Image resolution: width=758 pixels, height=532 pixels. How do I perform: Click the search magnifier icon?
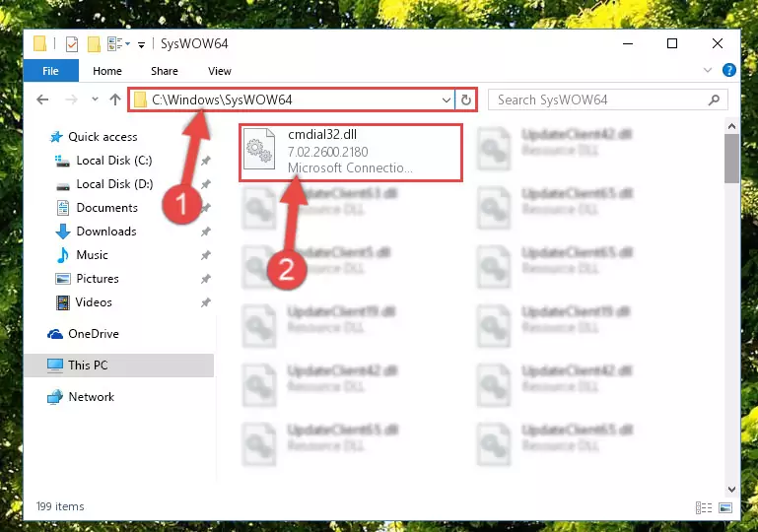point(714,100)
